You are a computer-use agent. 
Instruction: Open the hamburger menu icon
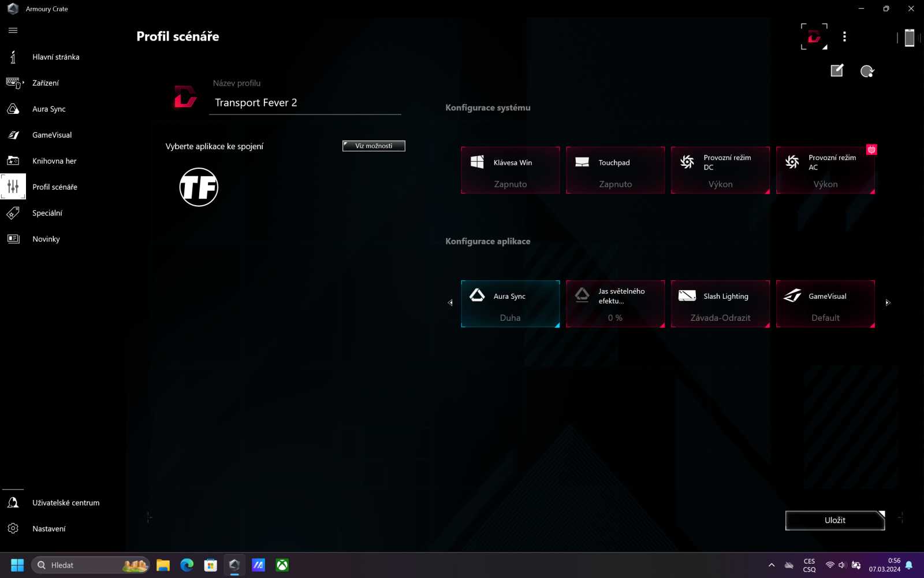tap(13, 30)
